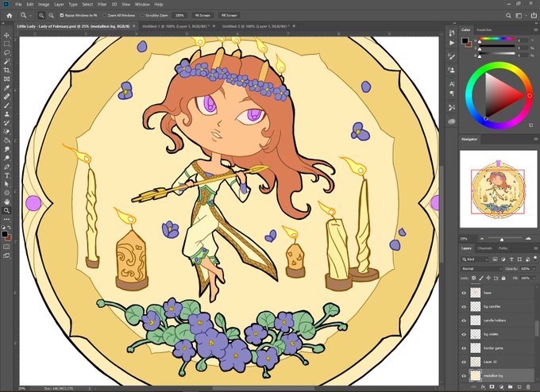Click the foreground color swatch in Color panel
The height and width of the screenshot is (392, 540).
[465, 40]
